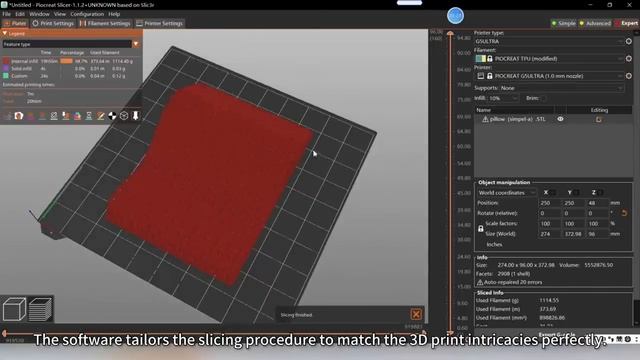Reset rotation with the orange undo arrow
The width and height of the screenshot is (640, 360).
pyautogui.click(x=624, y=213)
